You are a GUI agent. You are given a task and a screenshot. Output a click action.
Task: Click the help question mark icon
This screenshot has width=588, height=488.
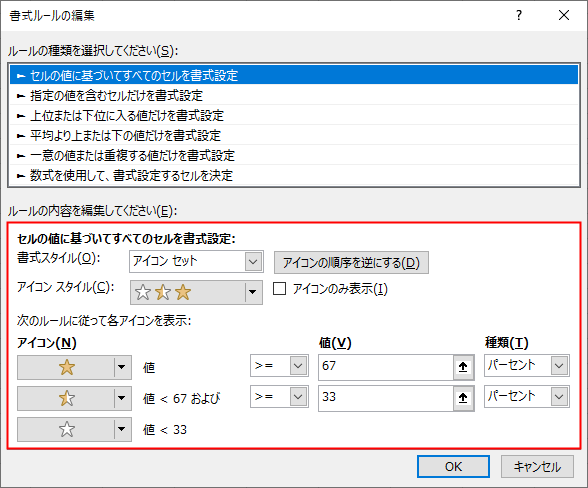[519, 15]
